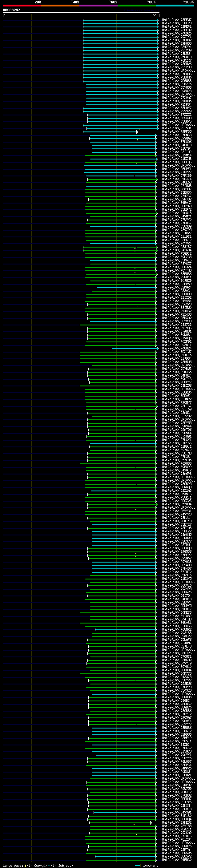Click the white query sequence bar
The image size is (197, 868).
[81, 13]
